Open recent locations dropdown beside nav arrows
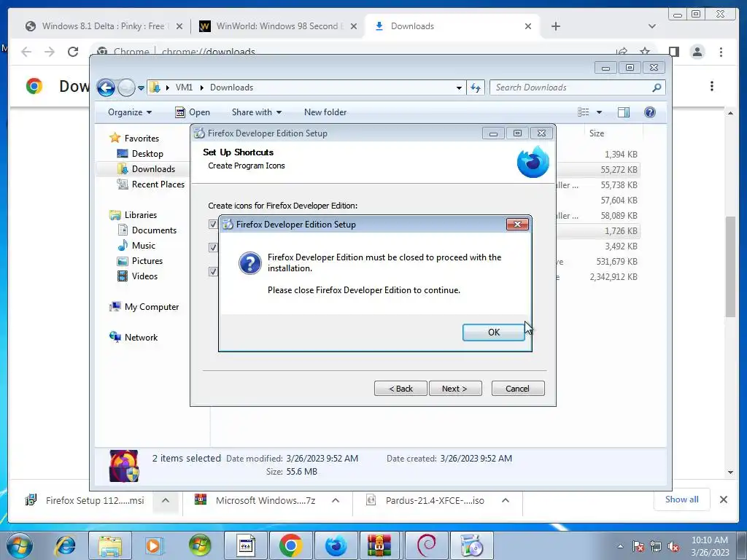The width and height of the screenshot is (747, 560). coord(141,88)
